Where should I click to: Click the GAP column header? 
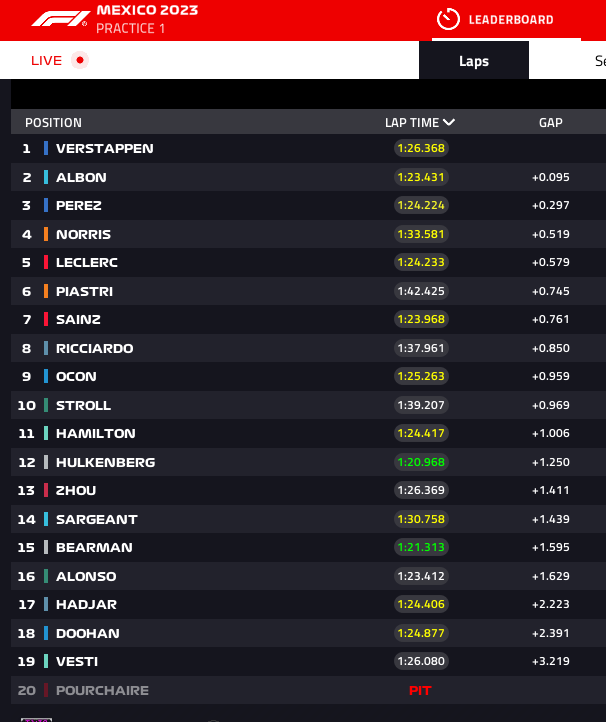(550, 122)
